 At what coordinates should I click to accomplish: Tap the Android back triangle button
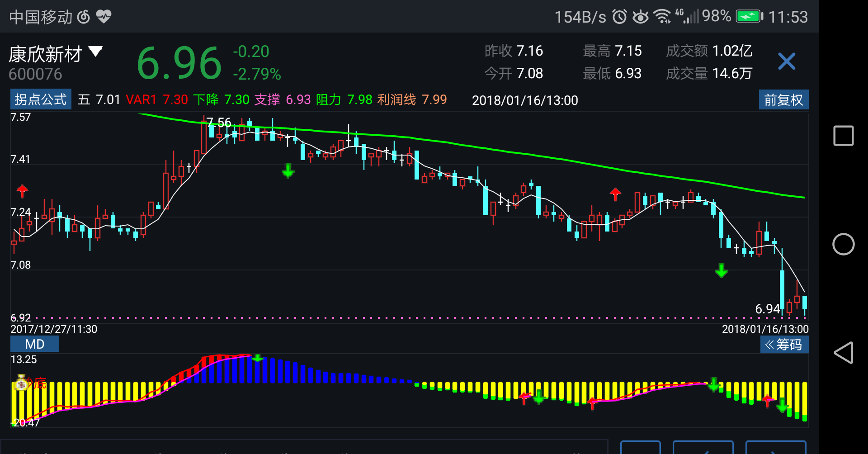point(843,353)
